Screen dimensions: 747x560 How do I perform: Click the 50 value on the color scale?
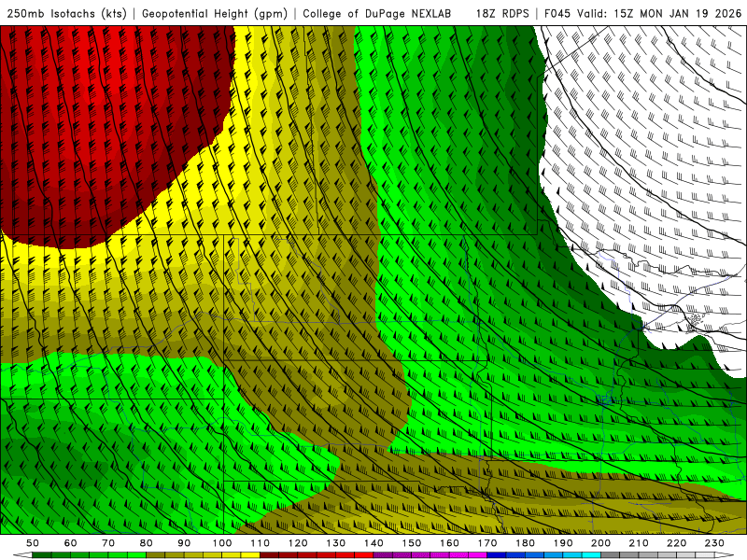coord(33,543)
